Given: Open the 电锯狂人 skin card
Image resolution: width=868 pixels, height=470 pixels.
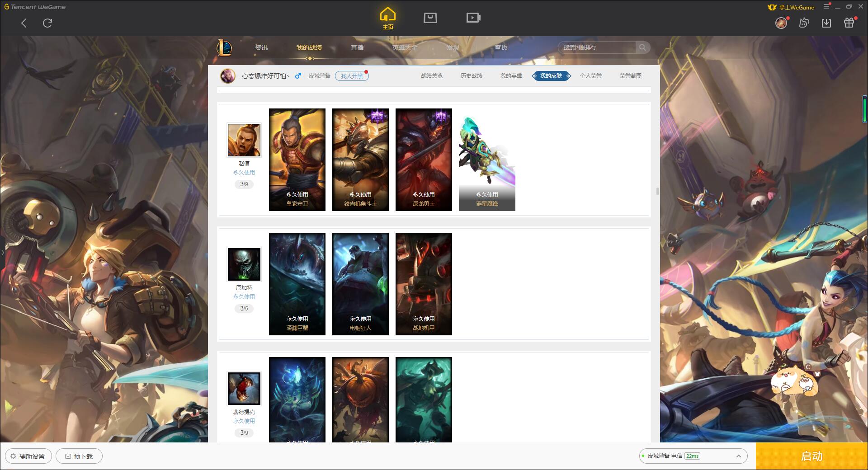Looking at the screenshot, I should [360, 284].
